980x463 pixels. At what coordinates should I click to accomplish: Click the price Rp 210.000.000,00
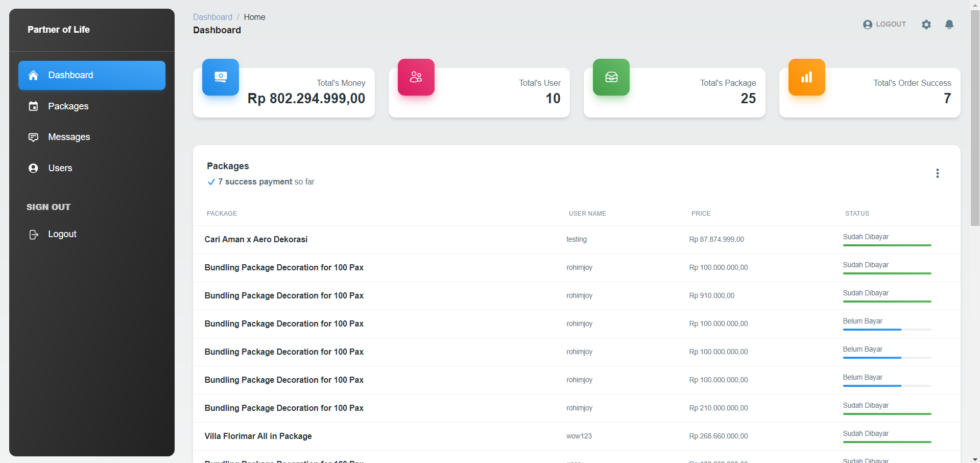tap(719, 408)
